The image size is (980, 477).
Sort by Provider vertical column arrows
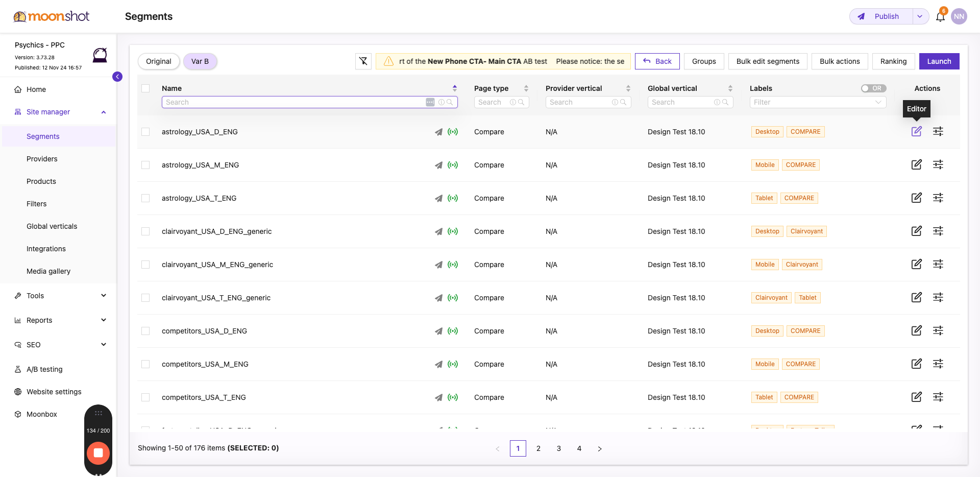coord(628,88)
